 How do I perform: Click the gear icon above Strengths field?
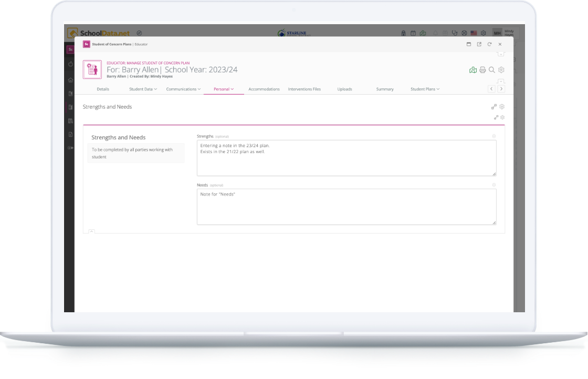(x=494, y=136)
